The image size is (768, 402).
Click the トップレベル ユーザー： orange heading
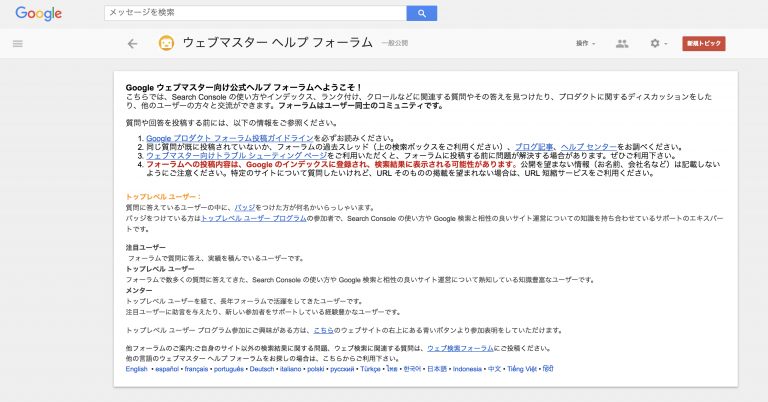pyautogui.click(x=164, y=197)
